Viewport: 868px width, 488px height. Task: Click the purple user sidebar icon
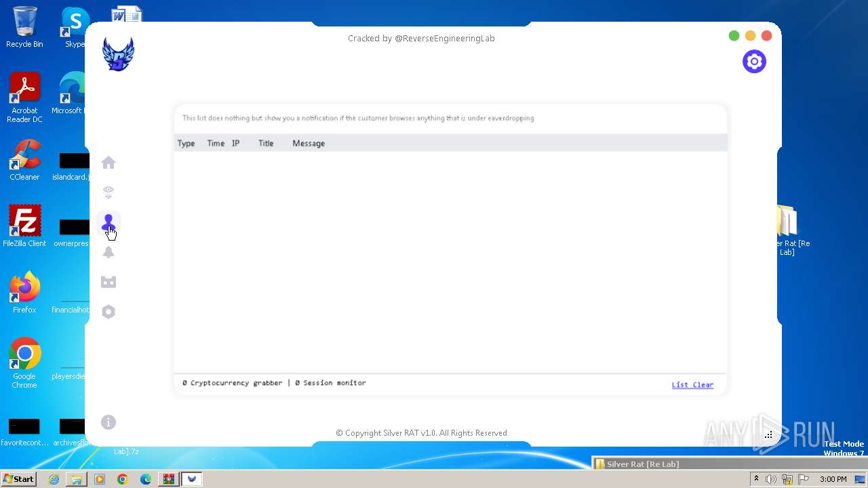[x=108, y=222]
